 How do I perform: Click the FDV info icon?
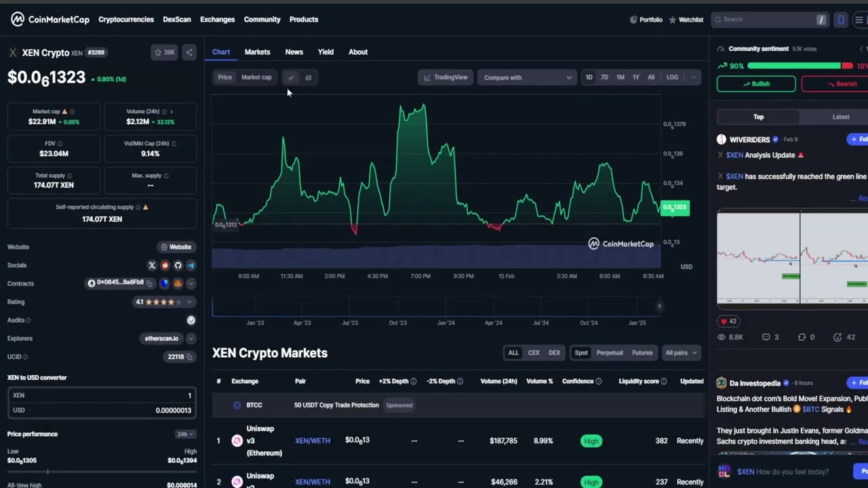tap(60, 144)
